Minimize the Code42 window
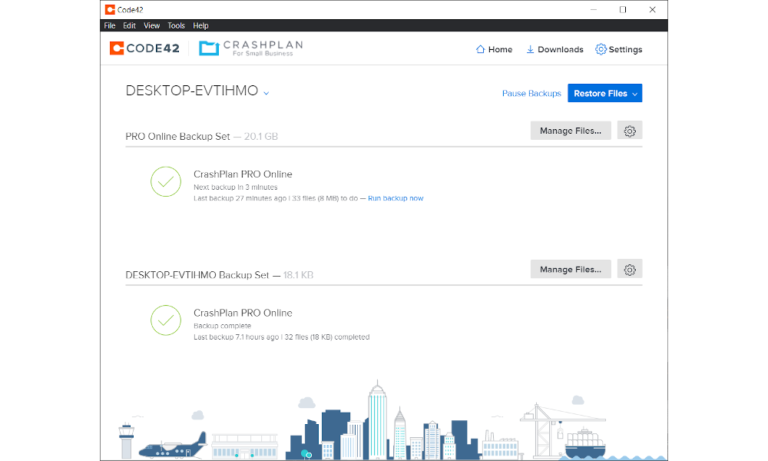Viewport: 768px width, 461px height. (593, 9)
